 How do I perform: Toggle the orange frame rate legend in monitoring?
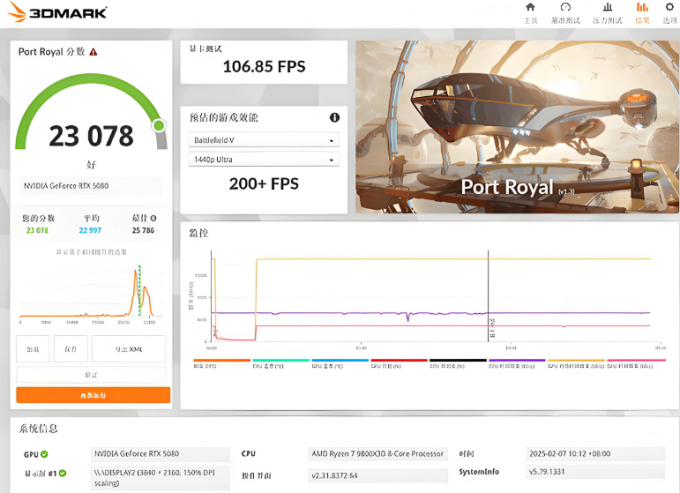[221, 364]
